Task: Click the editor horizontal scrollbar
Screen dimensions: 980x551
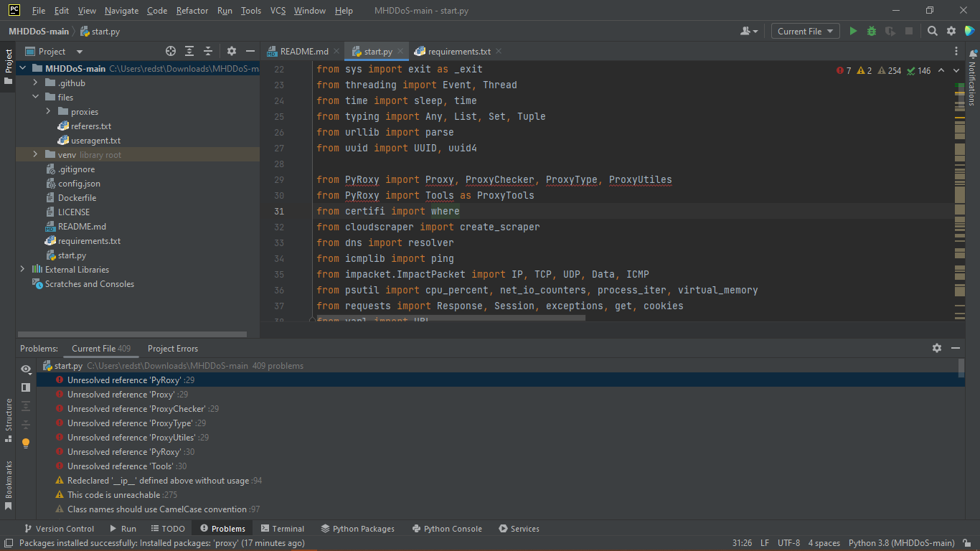Action: coord(451,316)
